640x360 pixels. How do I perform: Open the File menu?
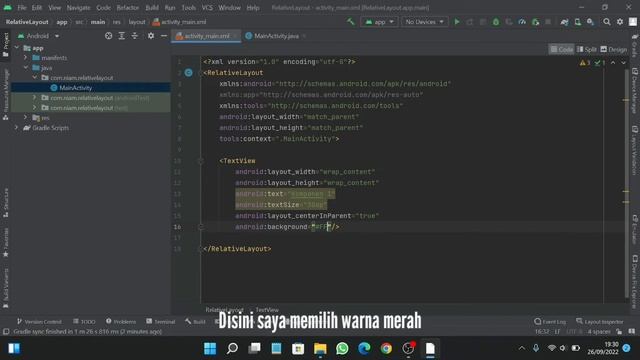tap(22, 7)
